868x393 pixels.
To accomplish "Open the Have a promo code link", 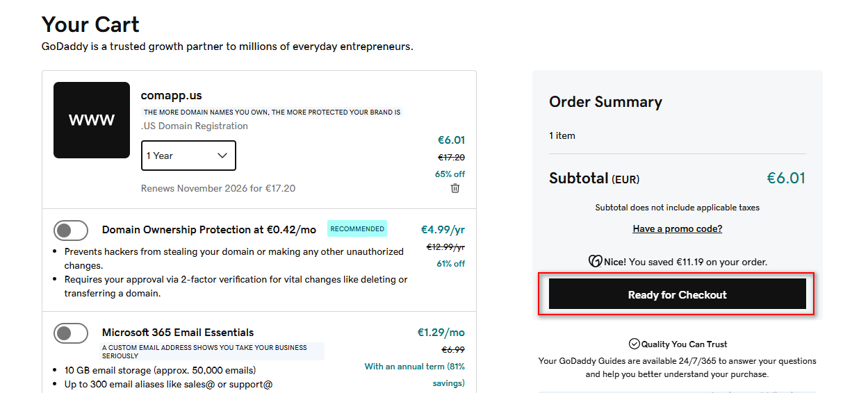I will [x=677, y=228].
